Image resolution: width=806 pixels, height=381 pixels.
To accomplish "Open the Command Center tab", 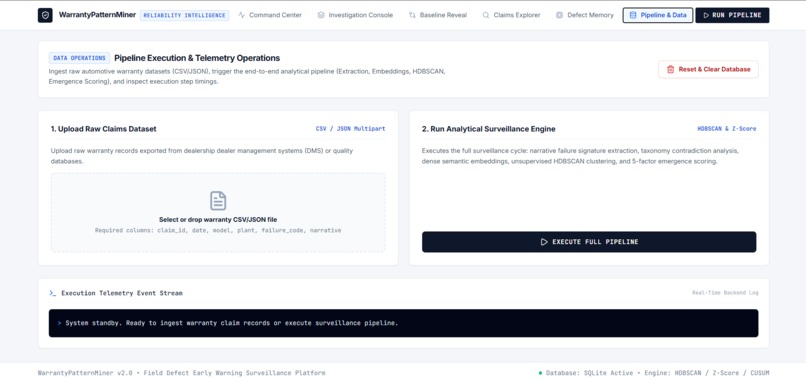I will click(x=270, y=15).
